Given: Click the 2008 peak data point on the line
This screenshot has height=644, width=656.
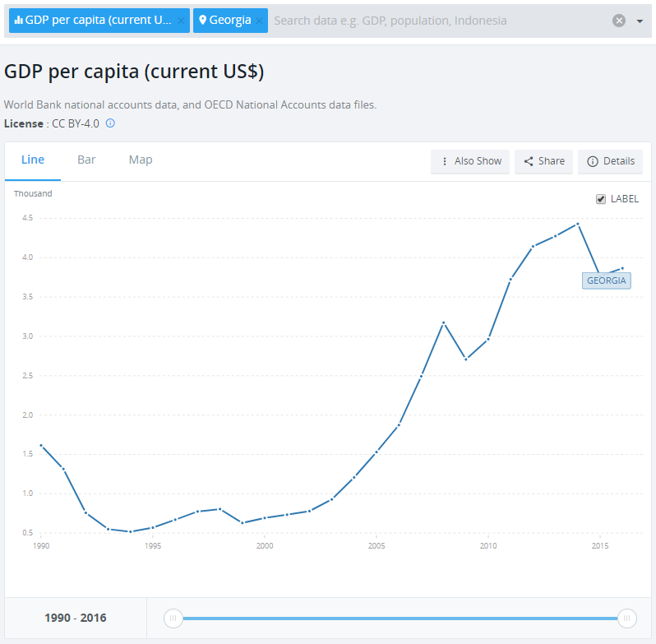Looking at the screenshot, I should click(443, 322).
